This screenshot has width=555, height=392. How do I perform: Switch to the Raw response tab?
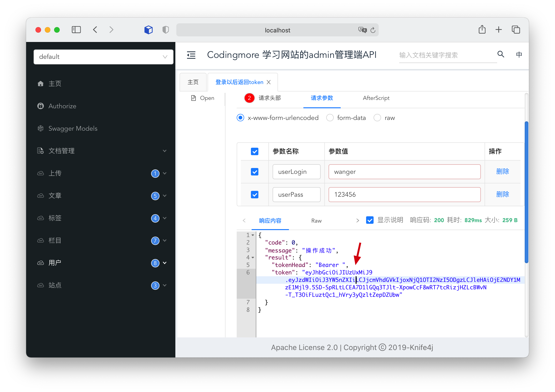pos(316,221)
